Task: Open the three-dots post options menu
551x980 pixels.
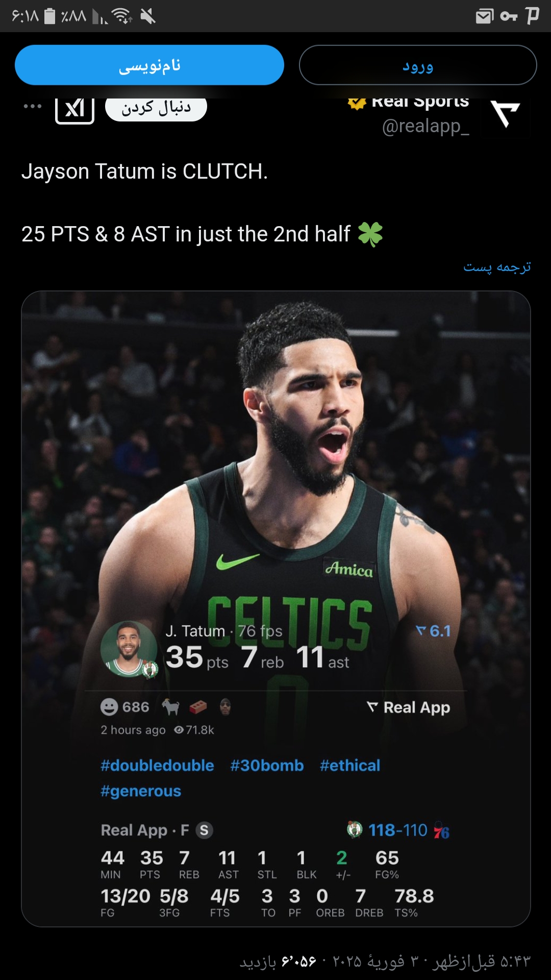Action: pos(33,106)
